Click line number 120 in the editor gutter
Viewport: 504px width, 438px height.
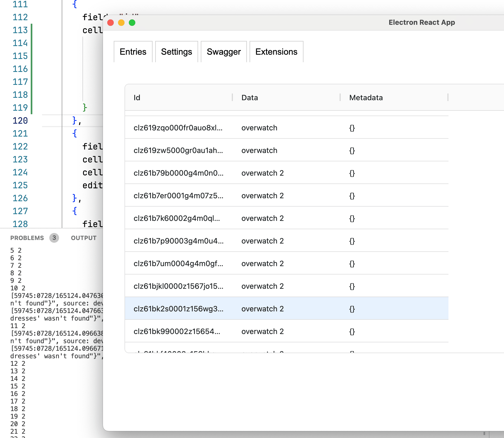pos(20,121)
